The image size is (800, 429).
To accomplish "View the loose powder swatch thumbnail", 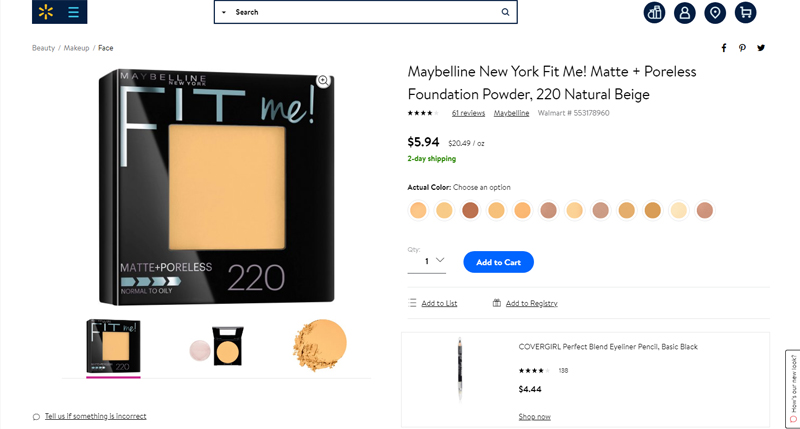I will (x=320, y=346).
